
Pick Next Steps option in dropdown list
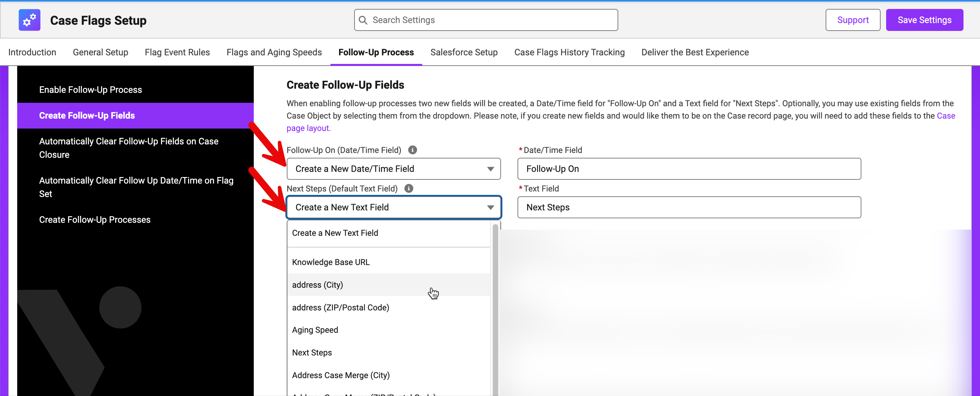click(389, 352)
